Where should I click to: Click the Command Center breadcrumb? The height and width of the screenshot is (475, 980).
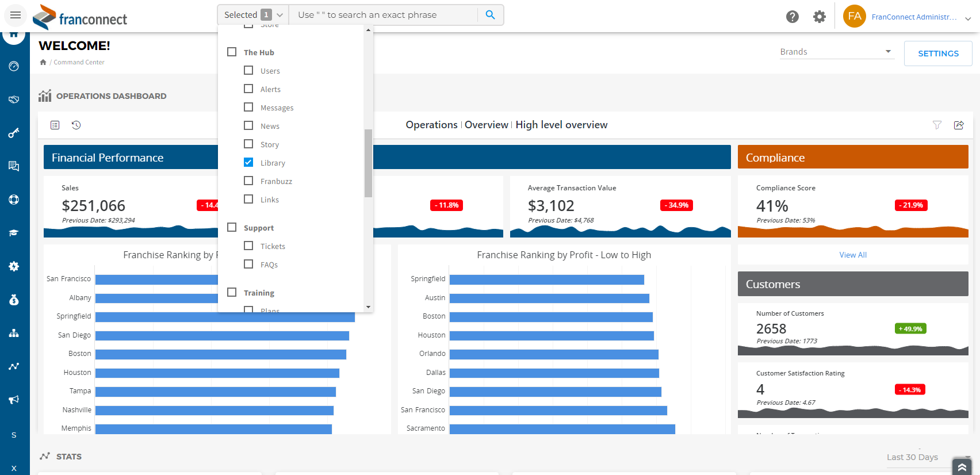coord(79,62)
